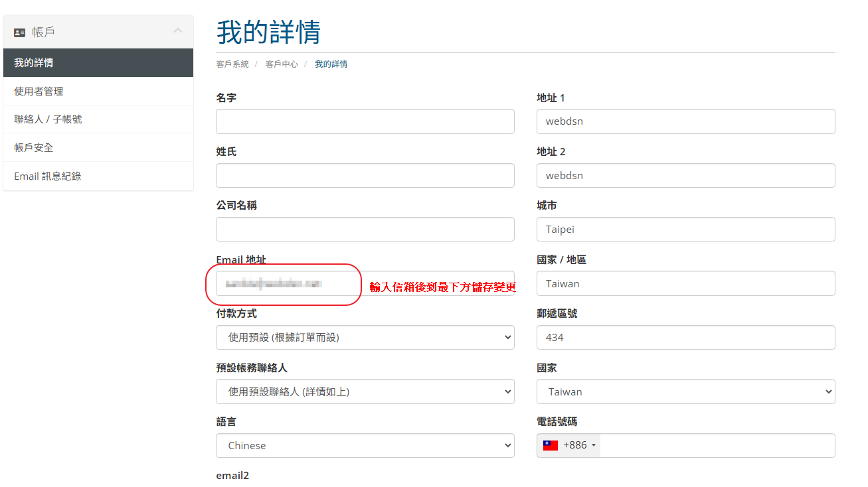The height and width of the screenshot is (487, 868).
Task: Open the 國家 dropdown showing Taiwan
Action: [x=685, y=391]
